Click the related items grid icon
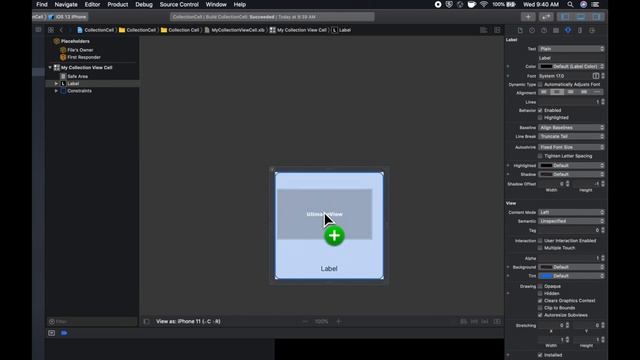Viewport: 640px width, 360px height. click(x=51, y=30)
